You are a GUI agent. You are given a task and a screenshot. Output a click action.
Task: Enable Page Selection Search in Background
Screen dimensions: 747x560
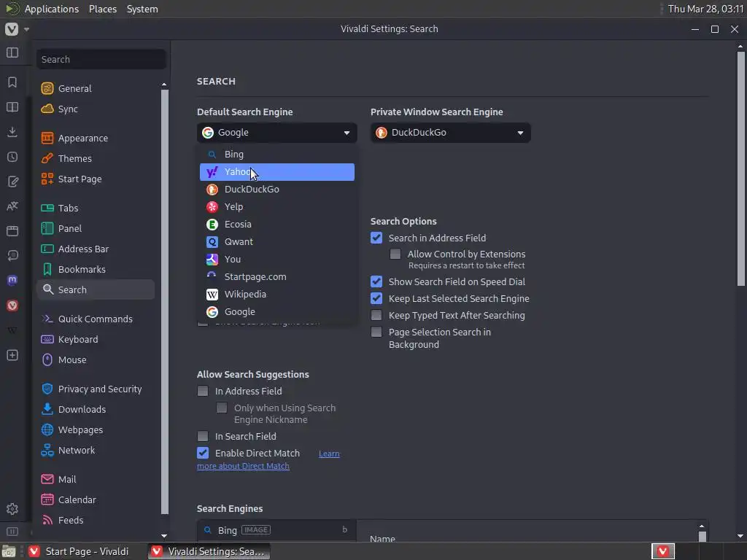point(376,332)
